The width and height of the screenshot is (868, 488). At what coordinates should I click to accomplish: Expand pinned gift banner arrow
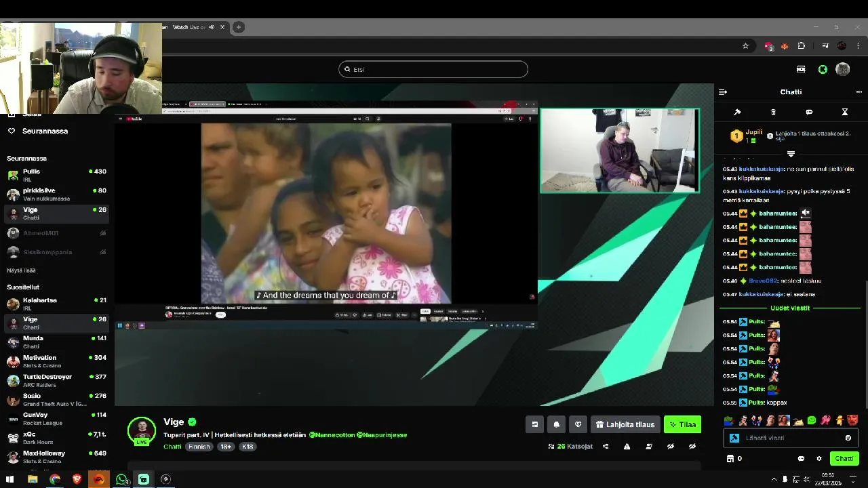791,155
